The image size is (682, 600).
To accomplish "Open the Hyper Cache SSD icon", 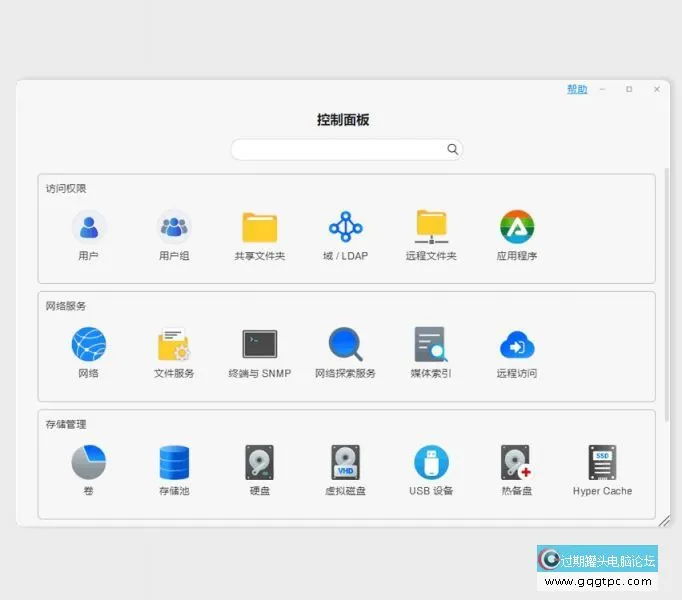I will point(602,462).
